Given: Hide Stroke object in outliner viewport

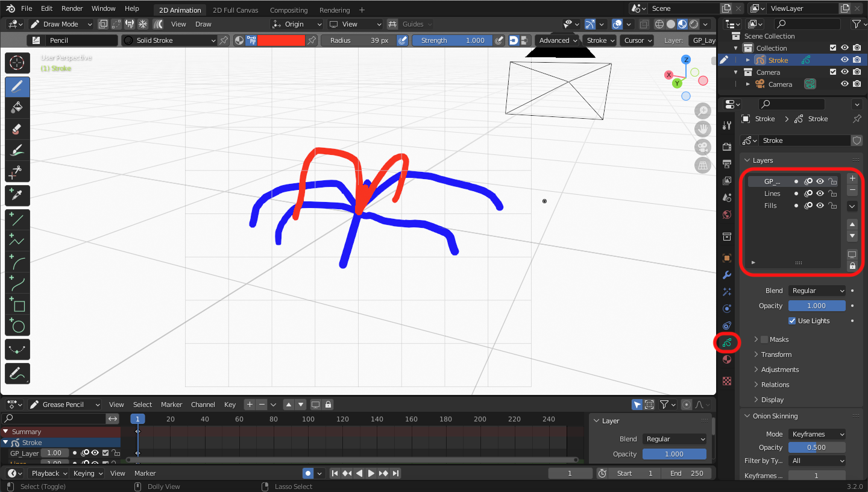Looking at the screenshot, I should coord(844,60).
